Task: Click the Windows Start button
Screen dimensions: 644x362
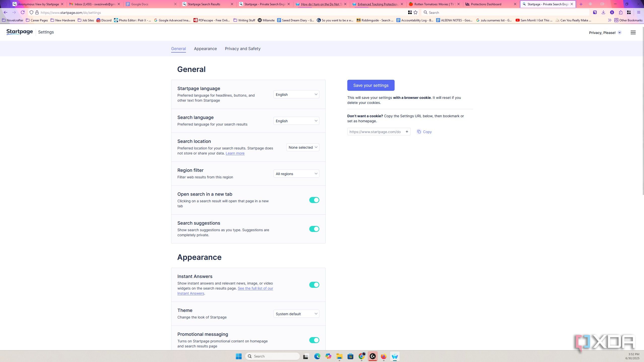Action: (239, 356)
